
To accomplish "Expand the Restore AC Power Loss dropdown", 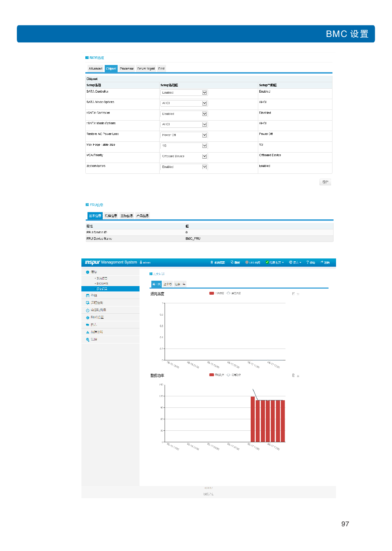I will 204,135.
